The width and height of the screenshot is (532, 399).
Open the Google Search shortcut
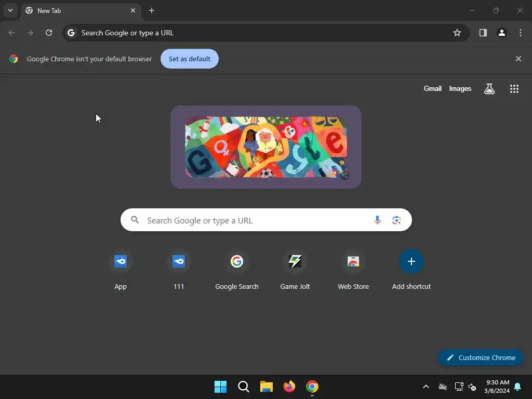pos(237,270)
